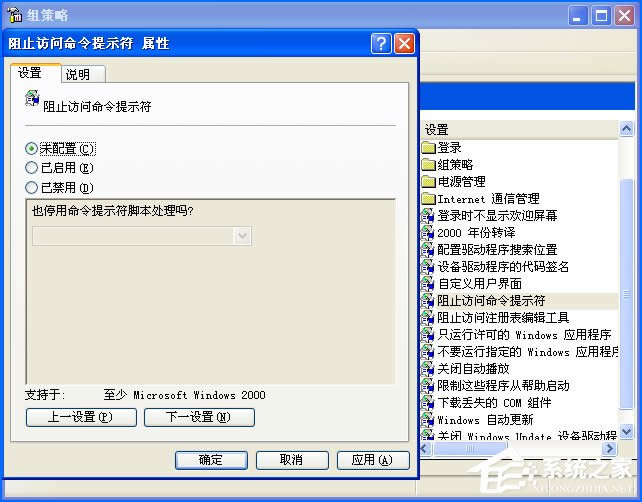Select the Windows 自动更新 policy text
Screen dimensions: 642x502
click(x=485, y=420)
